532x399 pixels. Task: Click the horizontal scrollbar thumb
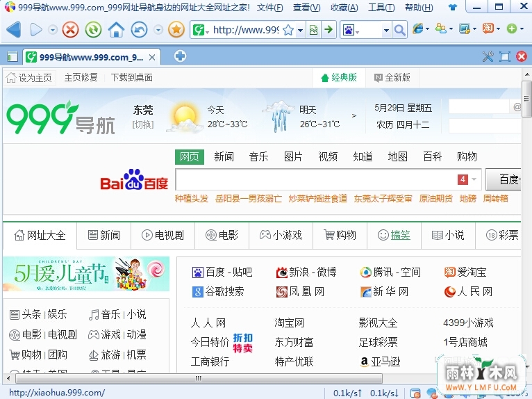click(x=199, y=378)
